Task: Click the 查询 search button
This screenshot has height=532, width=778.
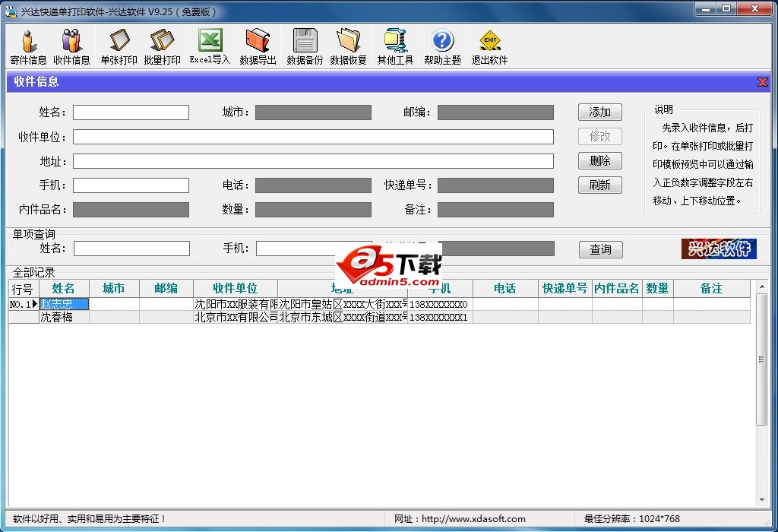Action: point(600,249)
